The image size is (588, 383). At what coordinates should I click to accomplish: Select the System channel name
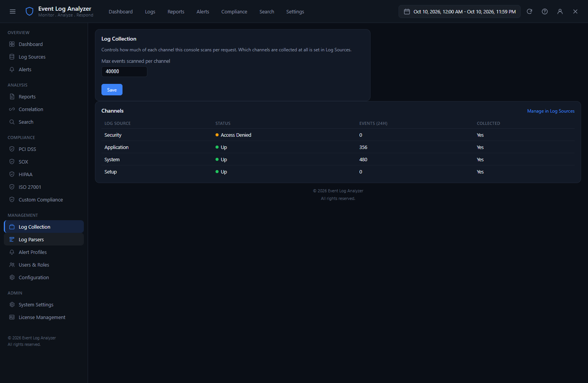click(112, 159)
